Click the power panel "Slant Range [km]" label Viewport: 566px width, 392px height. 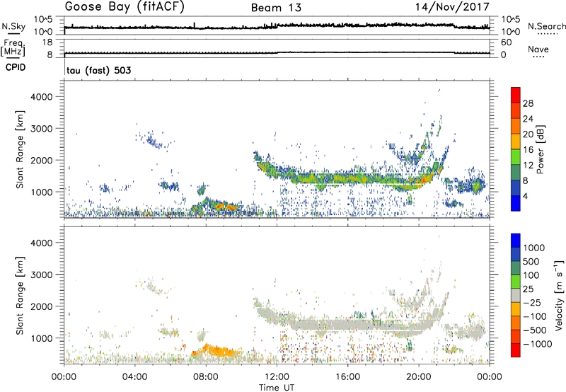20,149
